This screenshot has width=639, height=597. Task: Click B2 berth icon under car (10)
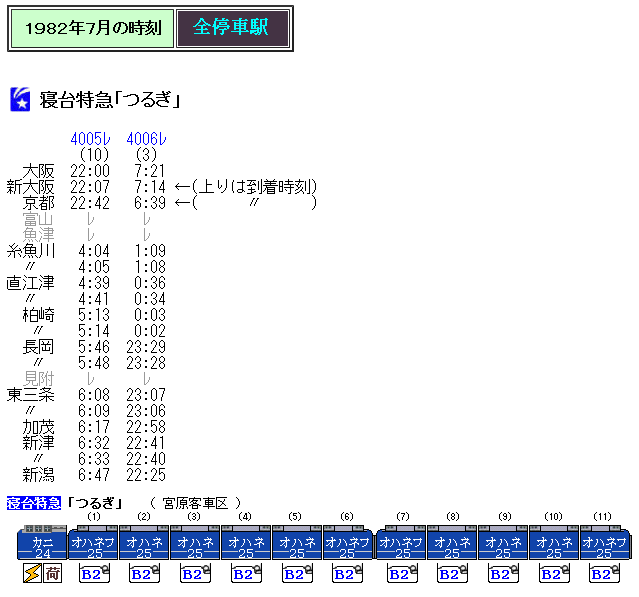(554, 573)
